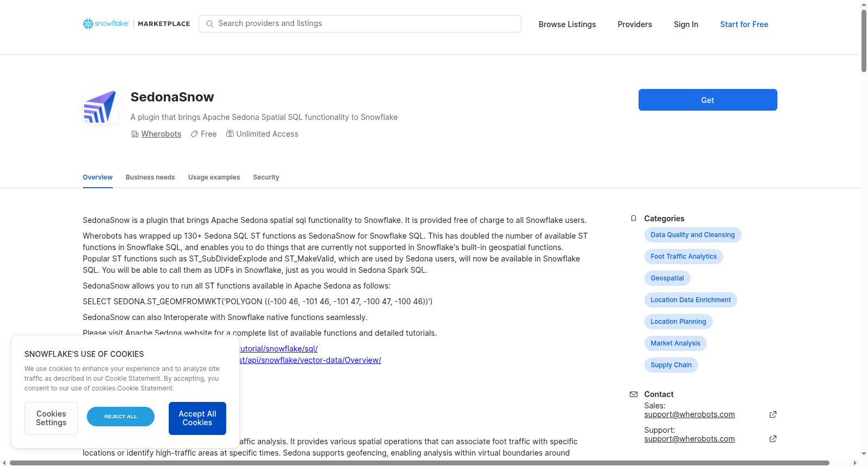Open Sales email external link icon
Screen dimensions: 868x467
click(x=773, y=414)
